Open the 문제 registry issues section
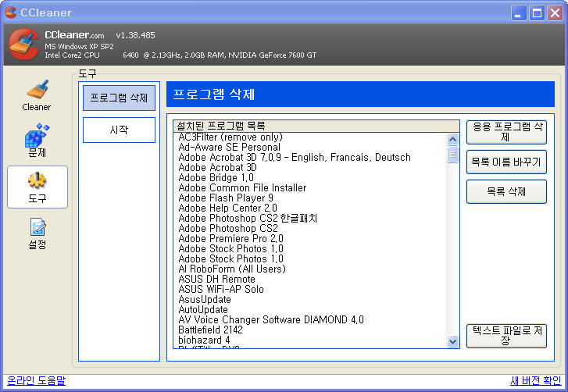This screenshot has height=392, width=568. pos(37,141)
